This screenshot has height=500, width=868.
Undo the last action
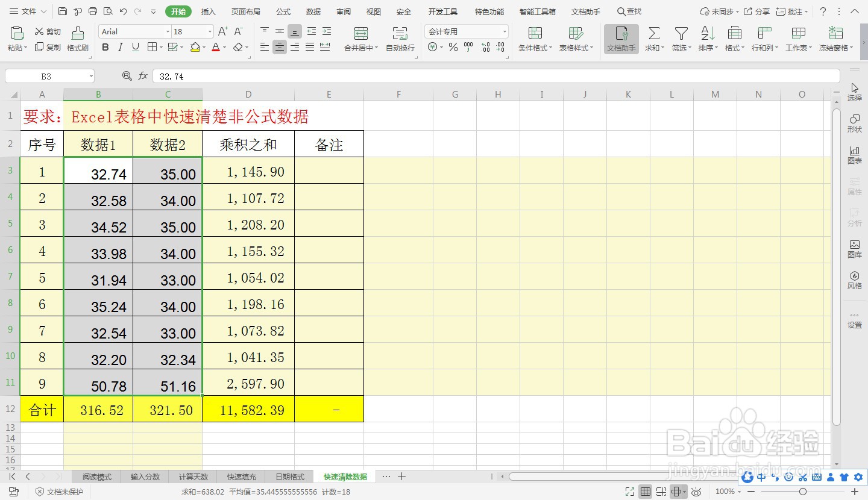click(123, 11)
